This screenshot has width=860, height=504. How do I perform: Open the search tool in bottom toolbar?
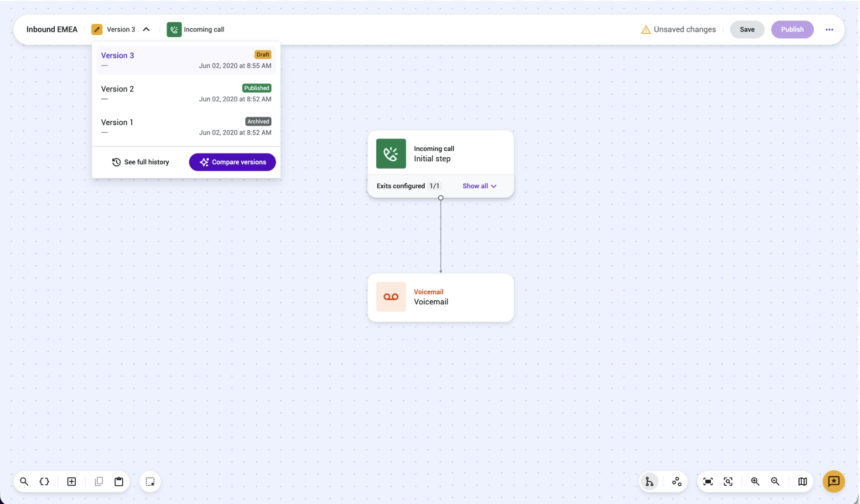pos(24,481)
